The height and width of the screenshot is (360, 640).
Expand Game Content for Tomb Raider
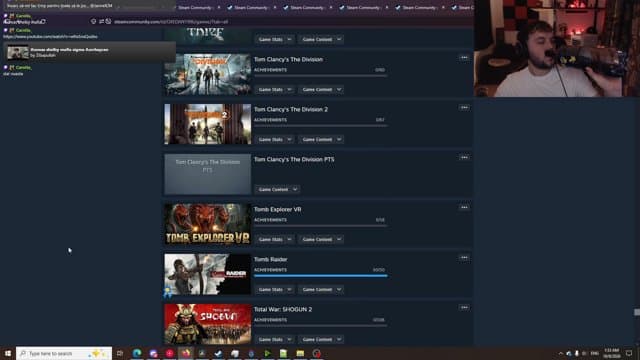pyautogui.click(x=321, y=289)
